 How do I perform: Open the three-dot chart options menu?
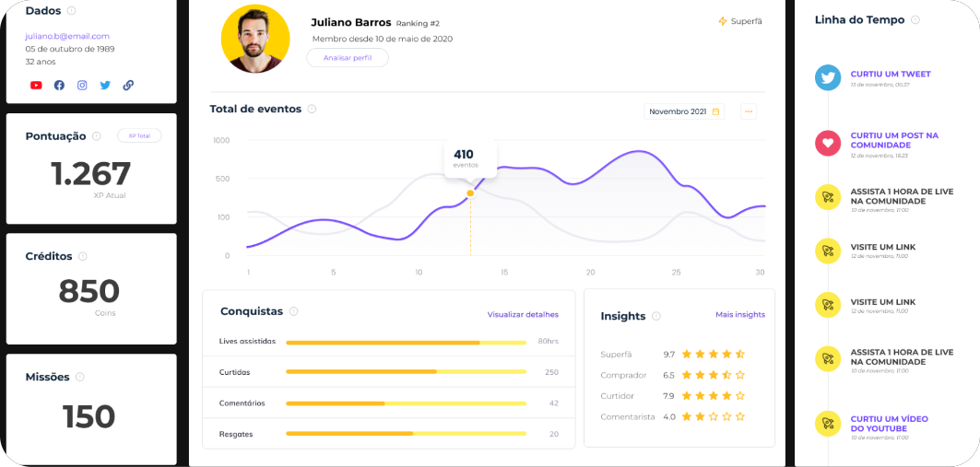(x=749, y=111)
